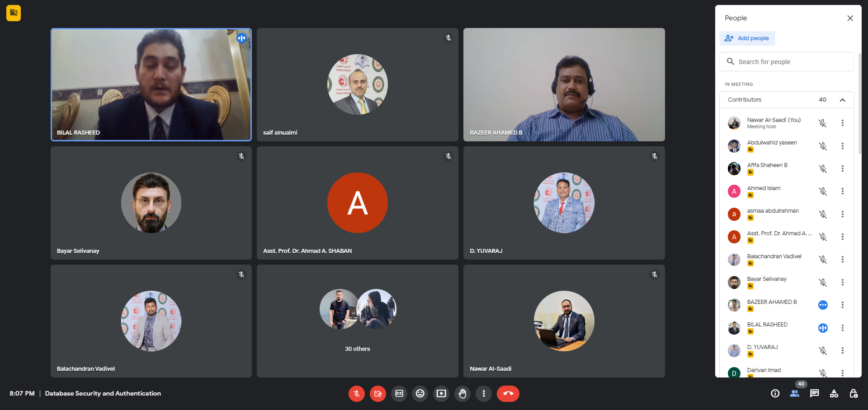The height and width of the screenshot is (410, 868).
Task: Open the chat messages icon
Action: pos(814,393)
